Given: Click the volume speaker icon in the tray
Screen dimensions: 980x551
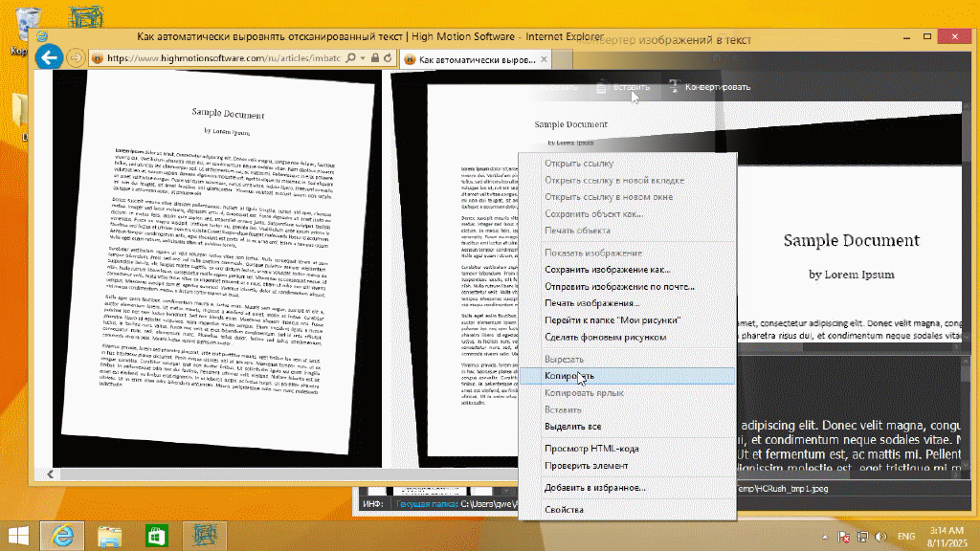Looking at the screenshot, I should pos(881,537).
